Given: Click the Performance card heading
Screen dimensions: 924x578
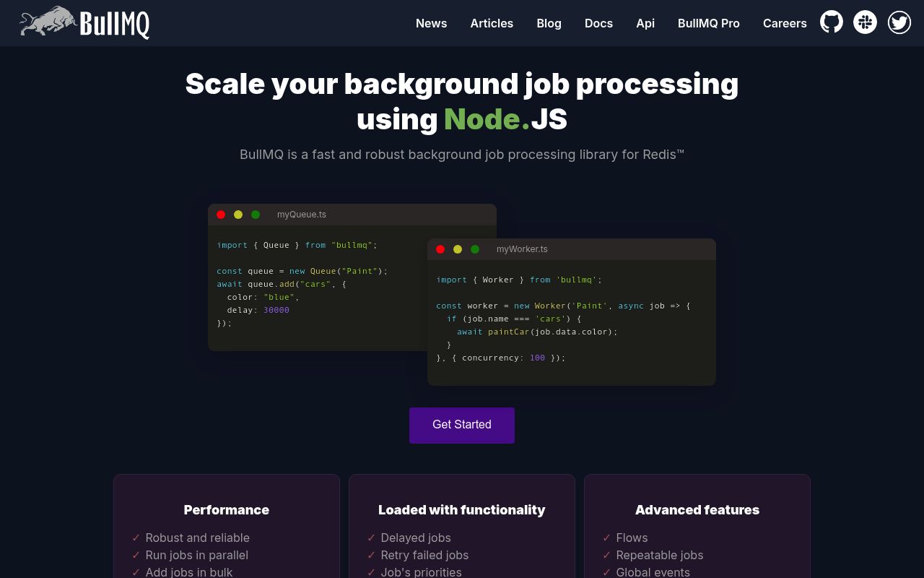Looking at the screenshot, I should [227, 510].
